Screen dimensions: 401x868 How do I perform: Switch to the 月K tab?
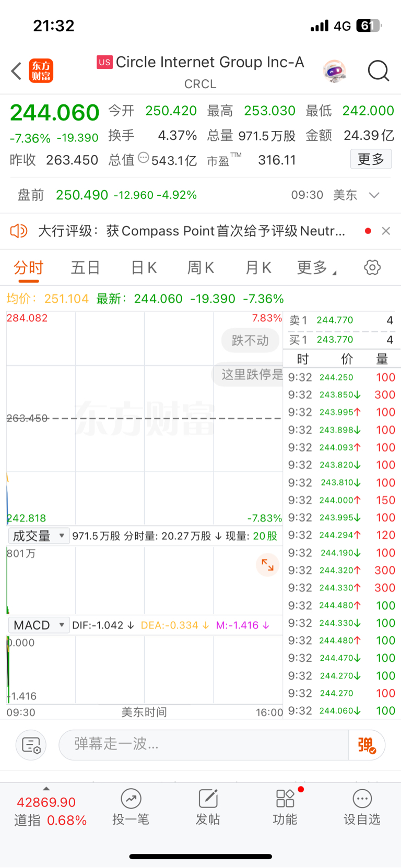(x=258, y=268)
